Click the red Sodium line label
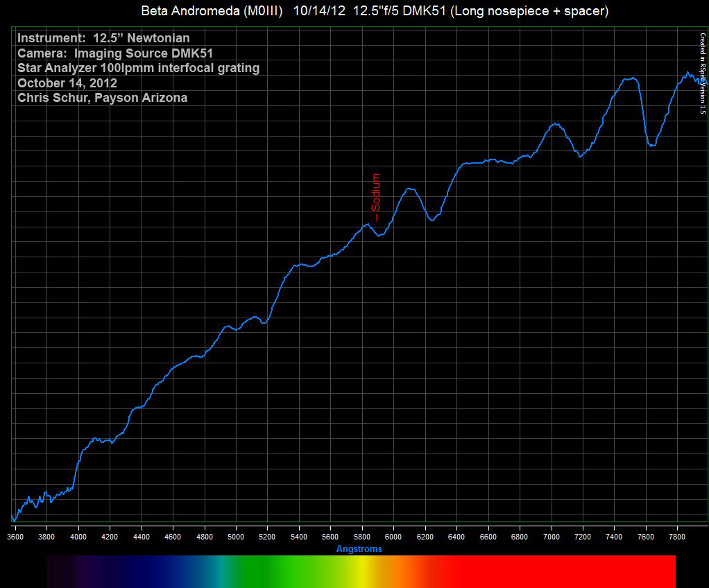Image resolution: width=709 pixels, height=588 pixels. (376, 197)
